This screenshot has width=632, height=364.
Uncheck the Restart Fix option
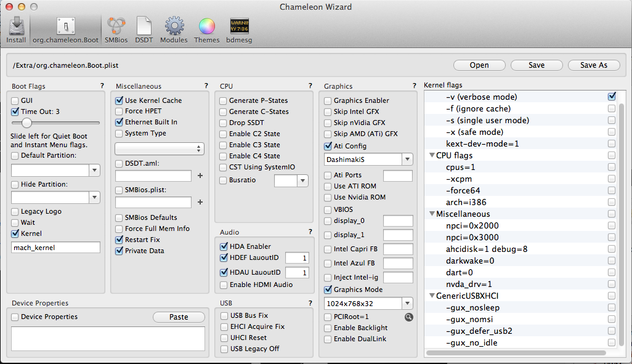119,240
